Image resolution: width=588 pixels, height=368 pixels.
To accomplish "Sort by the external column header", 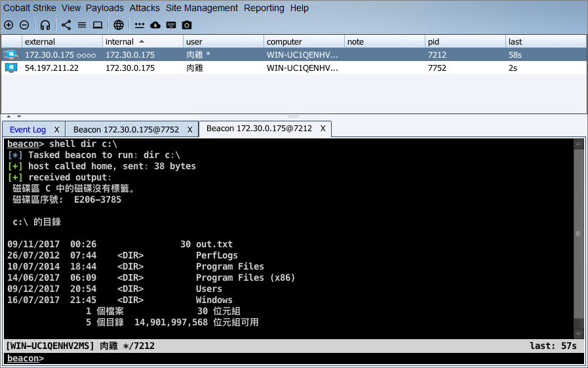I will (x=62, y=41).
